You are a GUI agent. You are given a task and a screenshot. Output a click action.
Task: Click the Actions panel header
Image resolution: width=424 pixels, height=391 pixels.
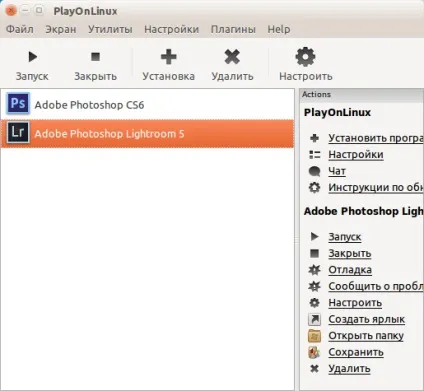click(362, 94)
